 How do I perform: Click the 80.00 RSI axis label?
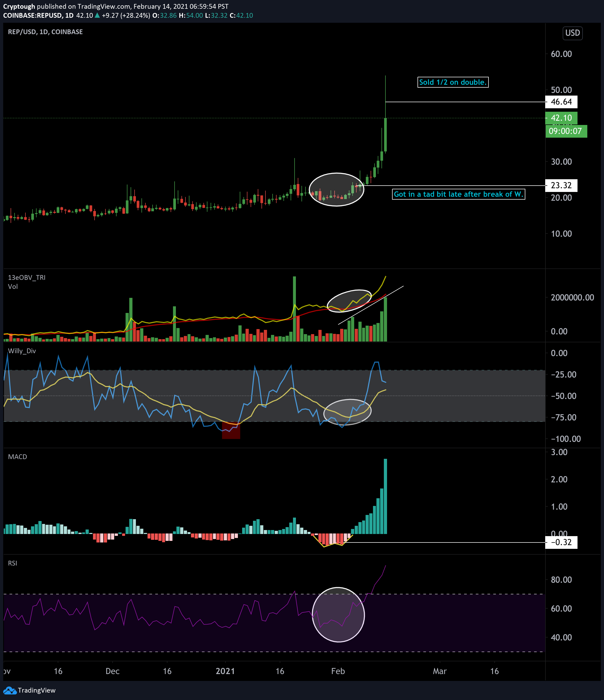click(561, 580)
